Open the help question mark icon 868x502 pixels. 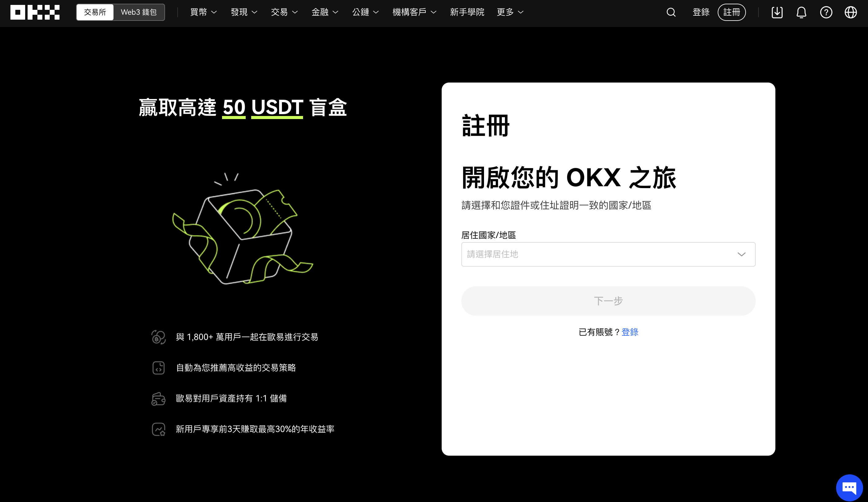click(826, 12)
